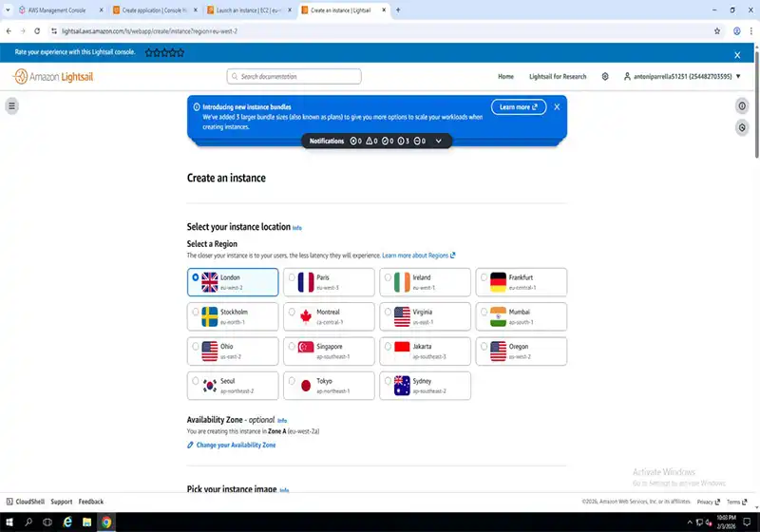Select the London region radio button
This screenshot has width=760, height=532.
pos(196,277)
